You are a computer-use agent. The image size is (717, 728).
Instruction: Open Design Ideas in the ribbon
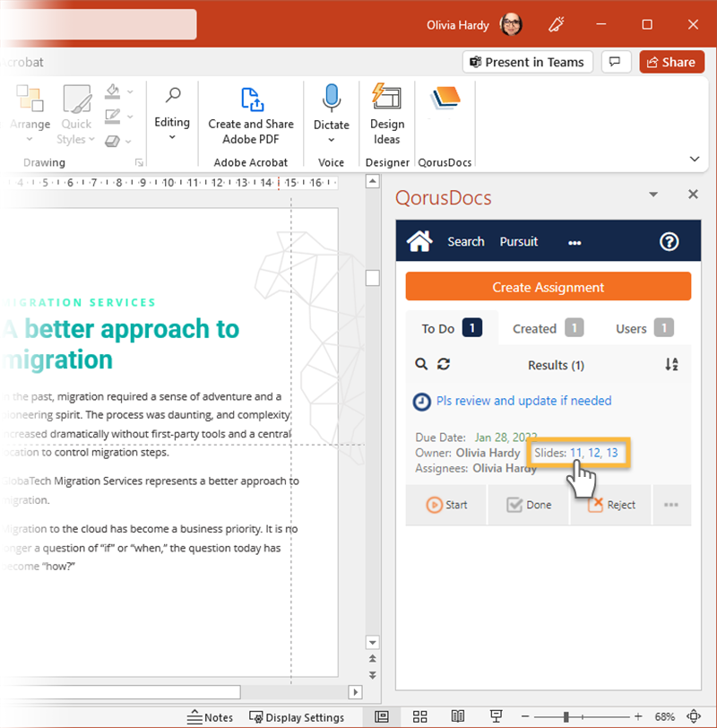(x=387, y=115)
